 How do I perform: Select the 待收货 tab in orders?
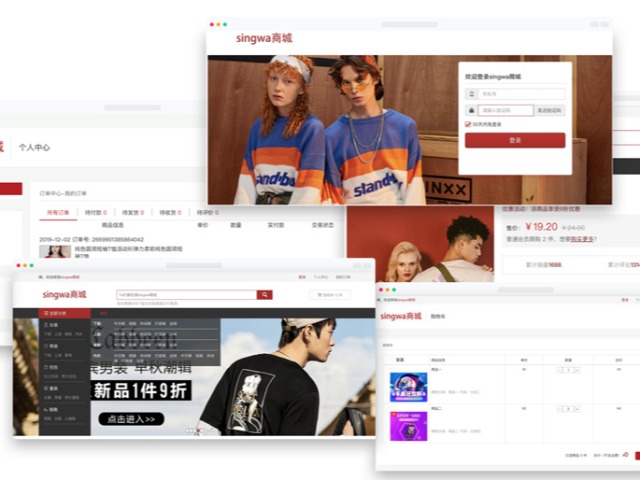coord(170,213)
